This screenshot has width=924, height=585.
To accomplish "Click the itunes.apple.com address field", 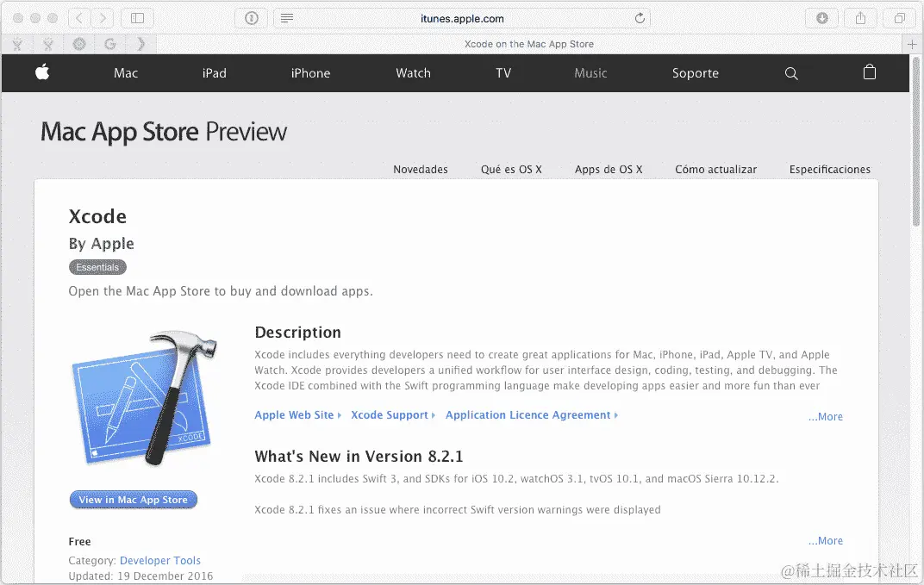I will click(462, 18).
